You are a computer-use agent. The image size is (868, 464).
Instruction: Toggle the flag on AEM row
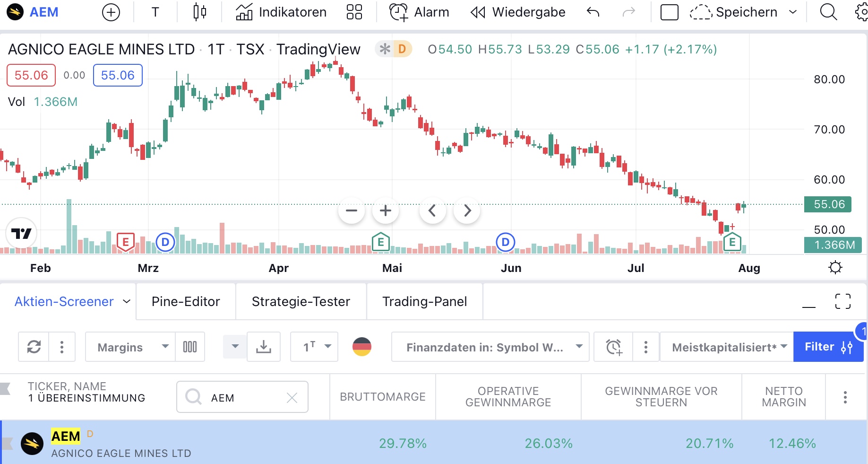[7, 444]
